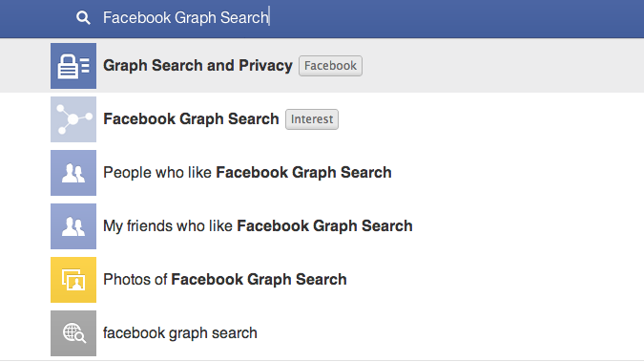The width and height of the screenshot is (644, 362).
Task: Click the graph nodes interest icon
Action: pos(73,119)
